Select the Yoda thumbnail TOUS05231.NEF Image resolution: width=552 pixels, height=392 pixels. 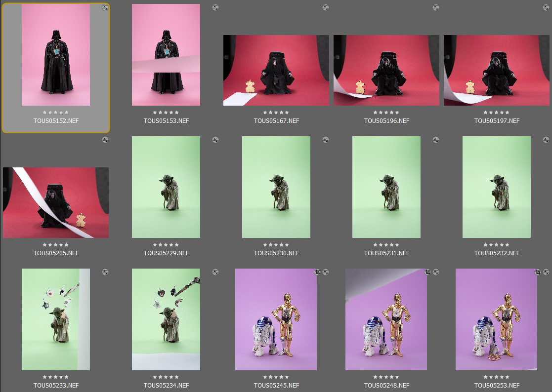[x=386, y=187]
